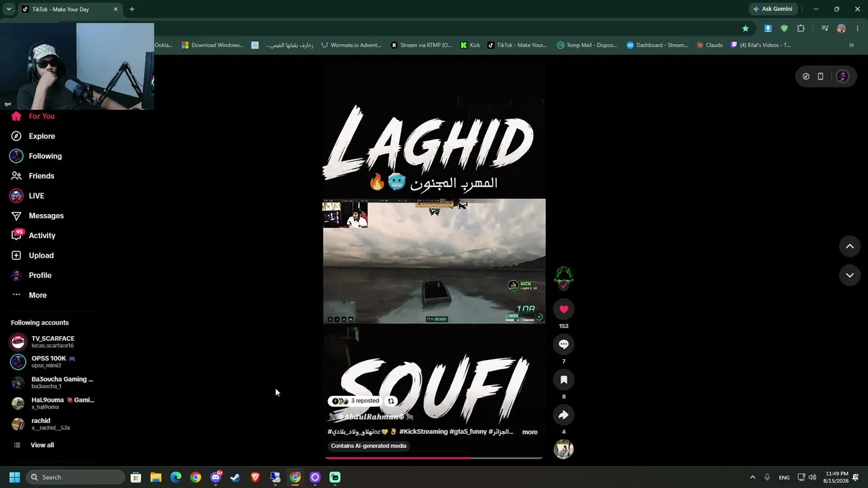Open the OPSS 100K following account

pyautogui.click(x=53, y=362)
